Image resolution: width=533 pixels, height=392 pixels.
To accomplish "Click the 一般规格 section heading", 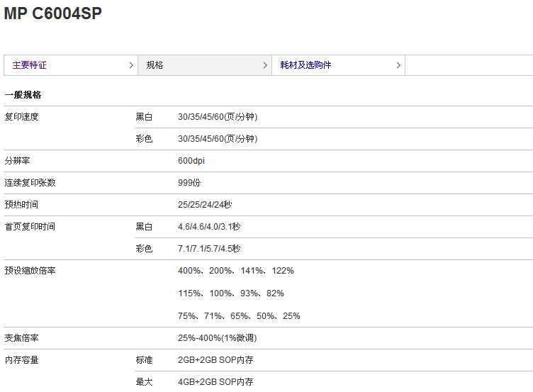I will (23, 95).
